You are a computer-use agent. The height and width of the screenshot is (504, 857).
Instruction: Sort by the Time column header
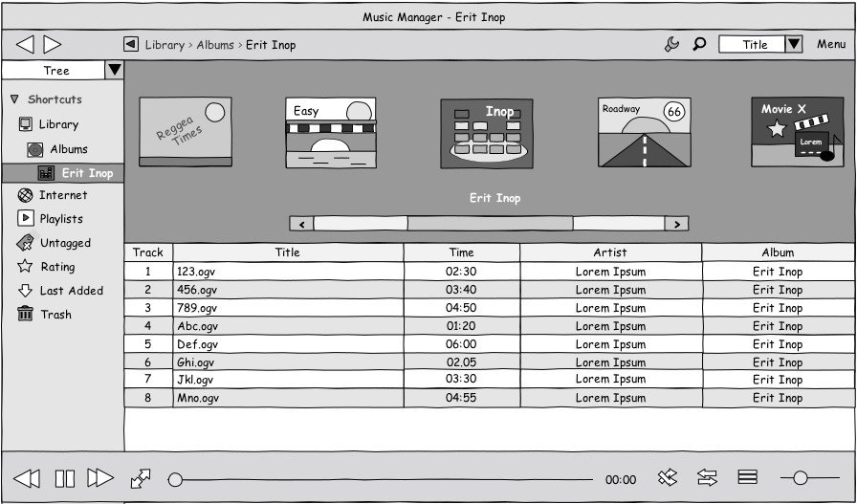tap(462, 252)
